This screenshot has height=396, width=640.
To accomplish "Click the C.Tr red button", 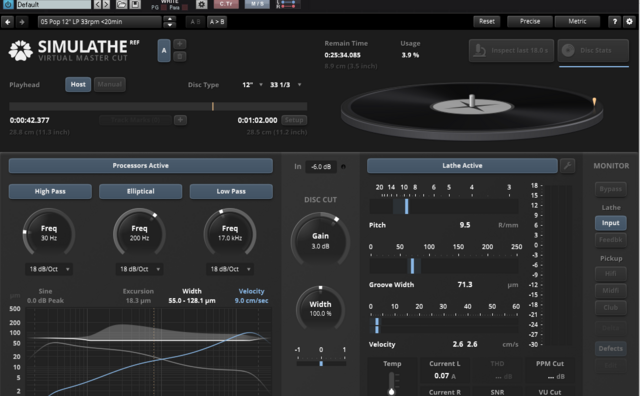I will click(x=226, y=4).
